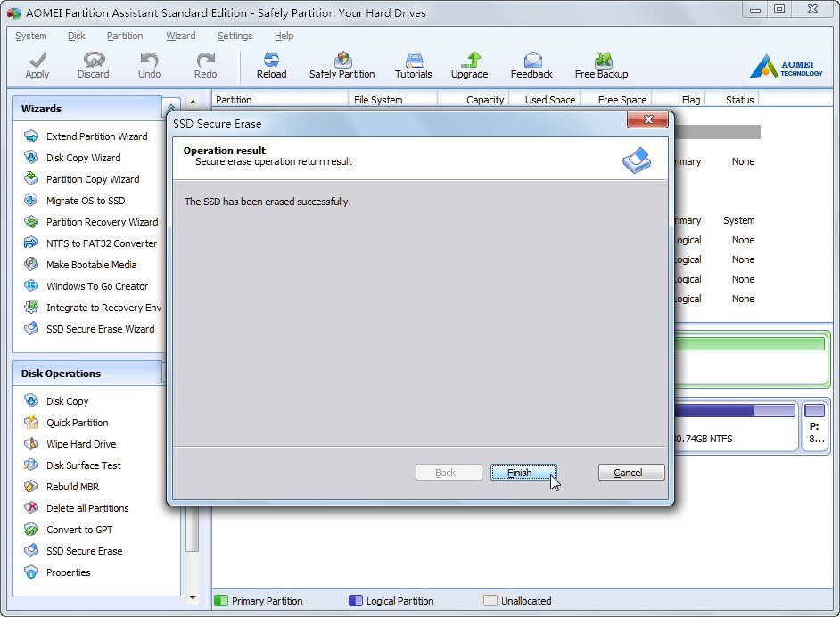Viewport: 840px width, 617px height.
Task: Click the Integrate to Recovery Env icon
Action: point(31,307)
